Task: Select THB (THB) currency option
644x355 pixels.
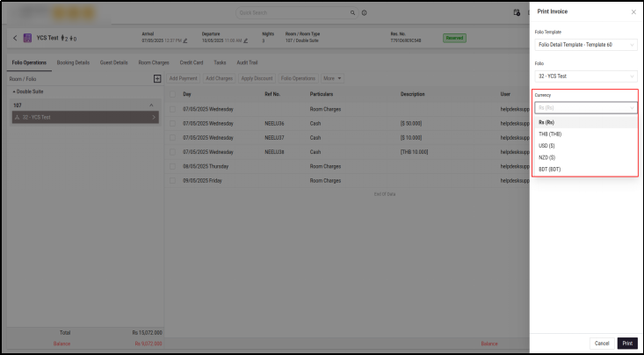Action: click(x=586, y=134)
